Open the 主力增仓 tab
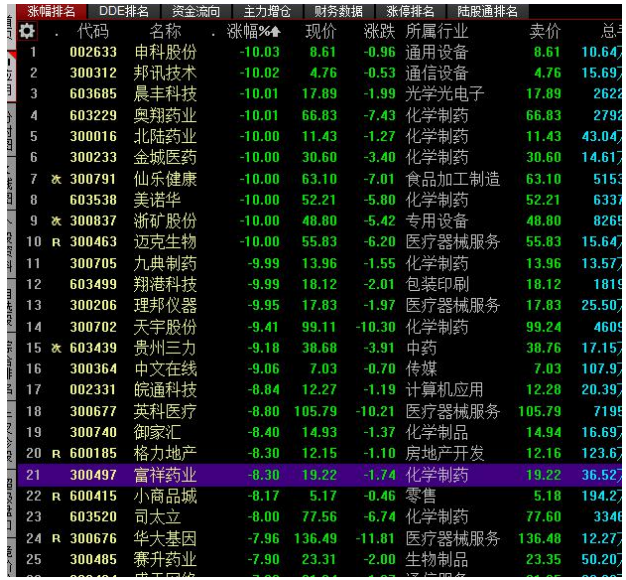The image size is (626, 580). click(267, 11)
